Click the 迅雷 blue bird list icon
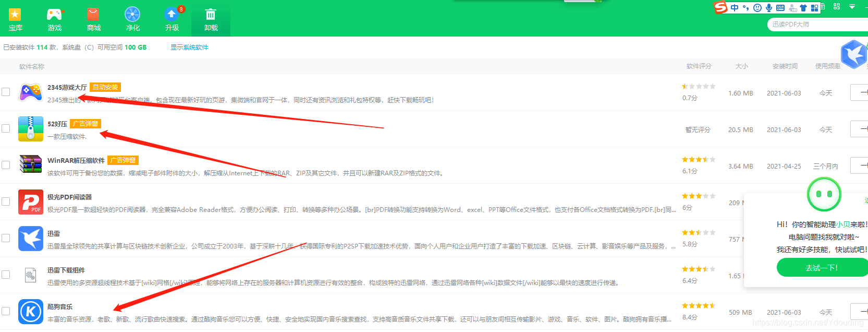The width and height of the screenshot is (868, 332). coord(31,239)
